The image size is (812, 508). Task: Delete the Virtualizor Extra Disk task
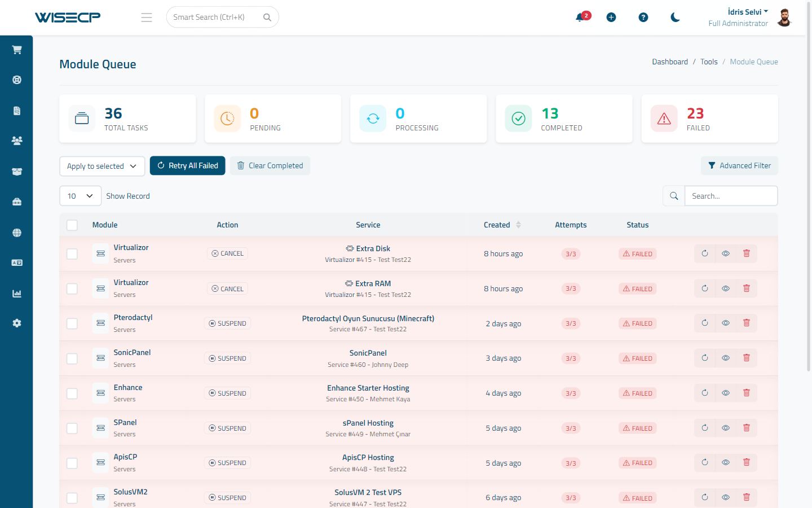pos(747,253)
